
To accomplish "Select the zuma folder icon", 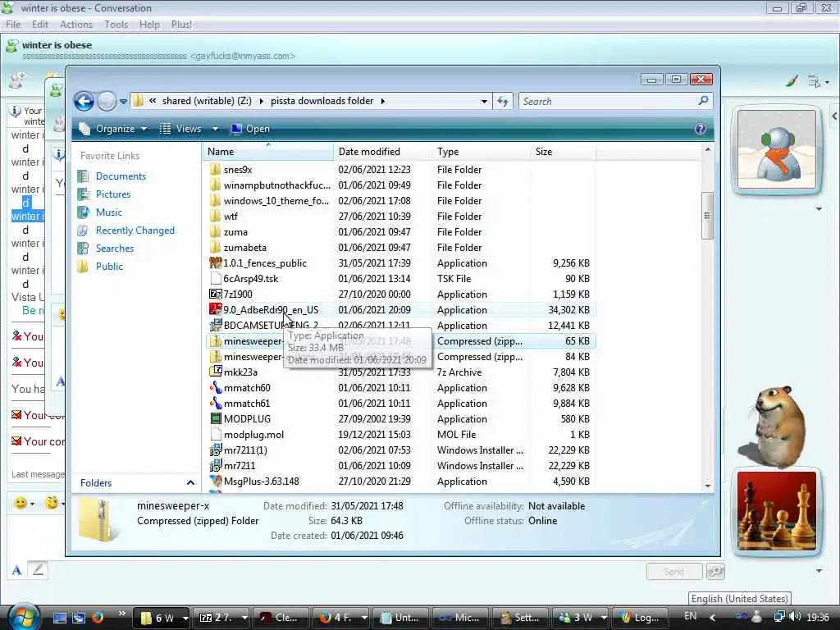I will (216, 232).
